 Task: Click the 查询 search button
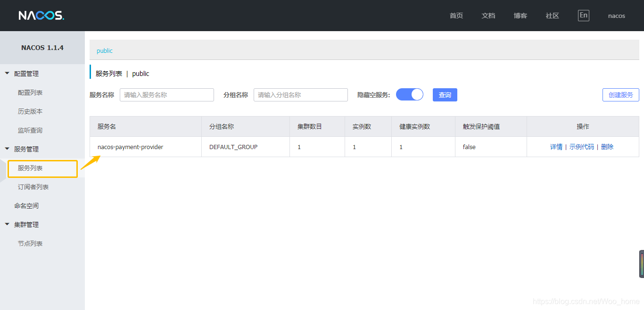point(445,95)
